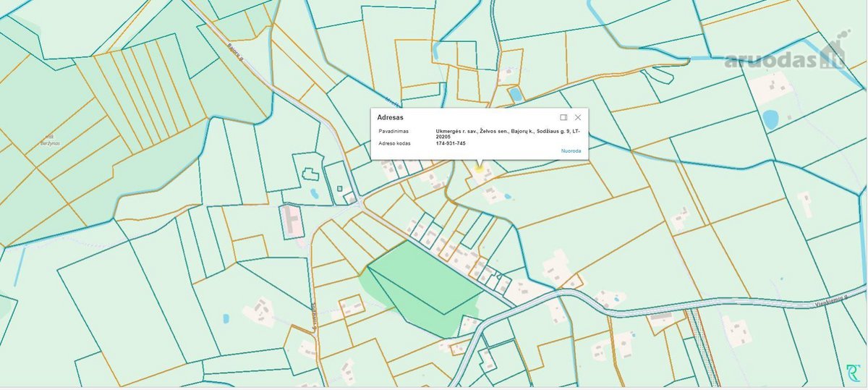Select the Ukmergės r. sav. address text

click(509, 135)
